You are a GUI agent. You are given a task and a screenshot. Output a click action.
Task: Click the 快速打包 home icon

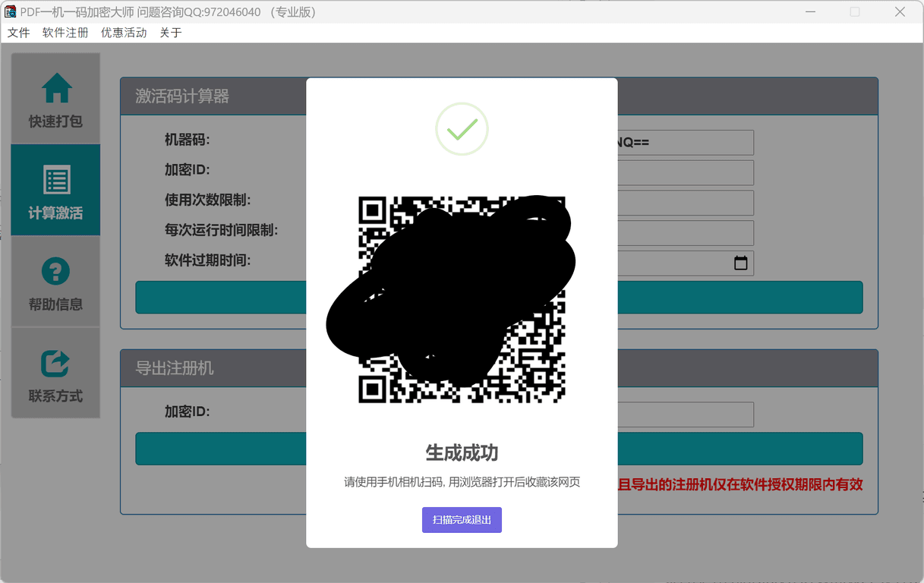[56, 89]
